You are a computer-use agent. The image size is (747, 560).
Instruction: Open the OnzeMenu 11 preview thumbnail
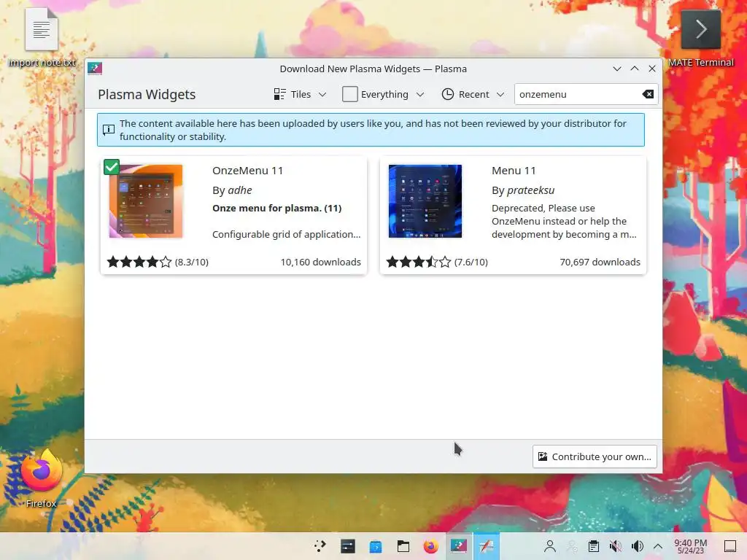(146, 201)
